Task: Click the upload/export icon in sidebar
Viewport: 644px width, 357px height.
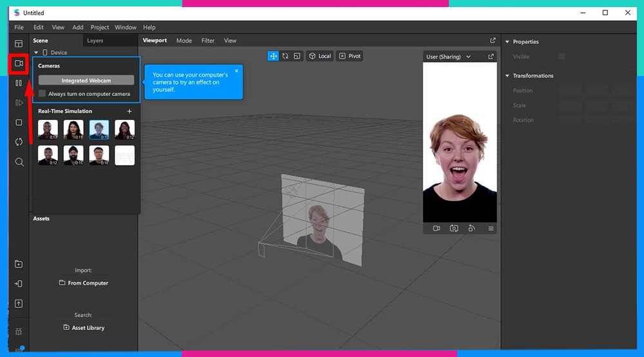Action: 19,304
